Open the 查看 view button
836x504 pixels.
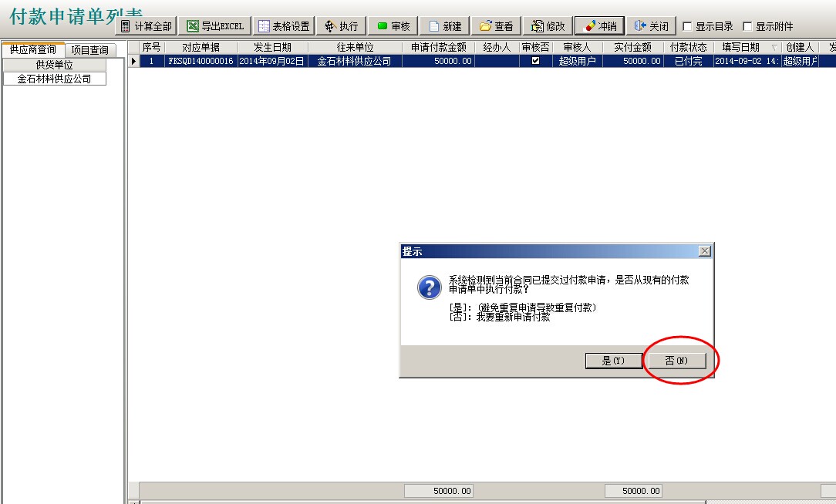pos(497,26)
